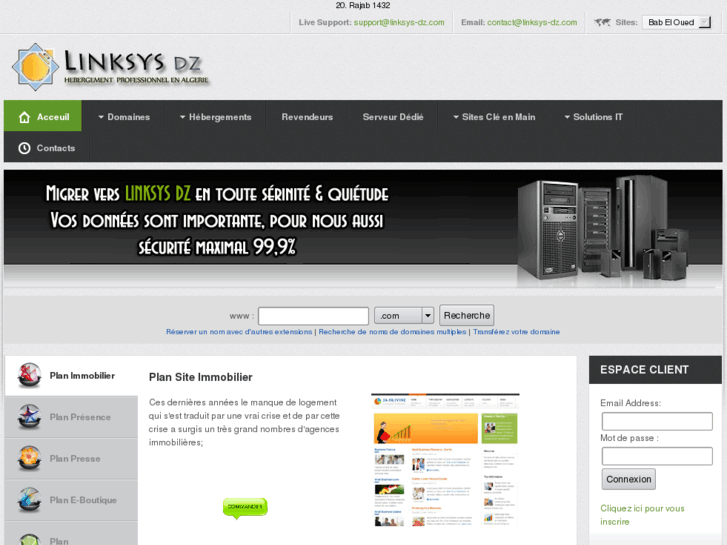Click the world map icon beside Sites

pyautogui.click(x=602, y=22)
